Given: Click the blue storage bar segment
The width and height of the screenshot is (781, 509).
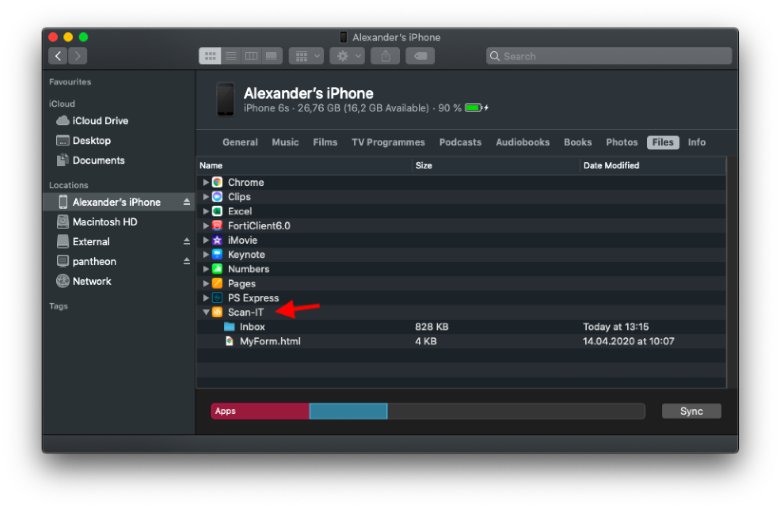Looking at the screenshot, I should tap(348, 411).
